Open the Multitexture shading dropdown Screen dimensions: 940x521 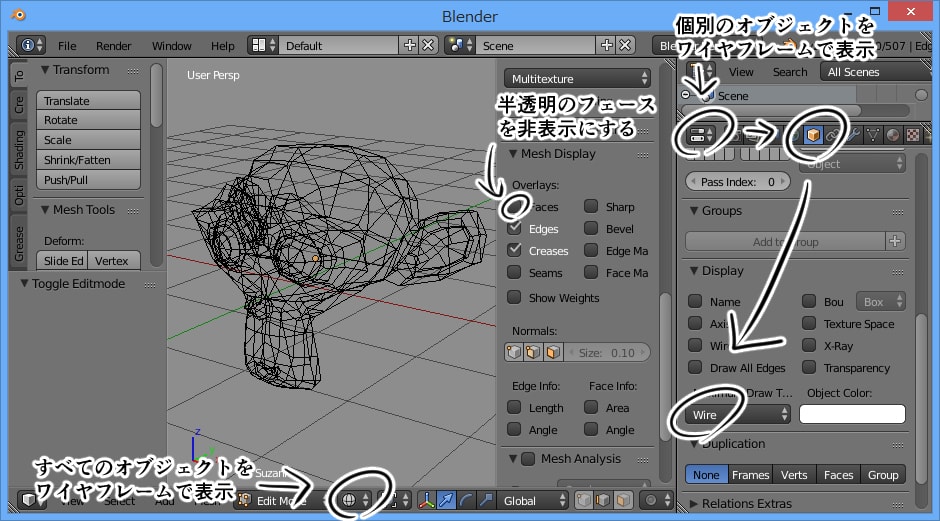pyautogui.click(x=577, y=79)
